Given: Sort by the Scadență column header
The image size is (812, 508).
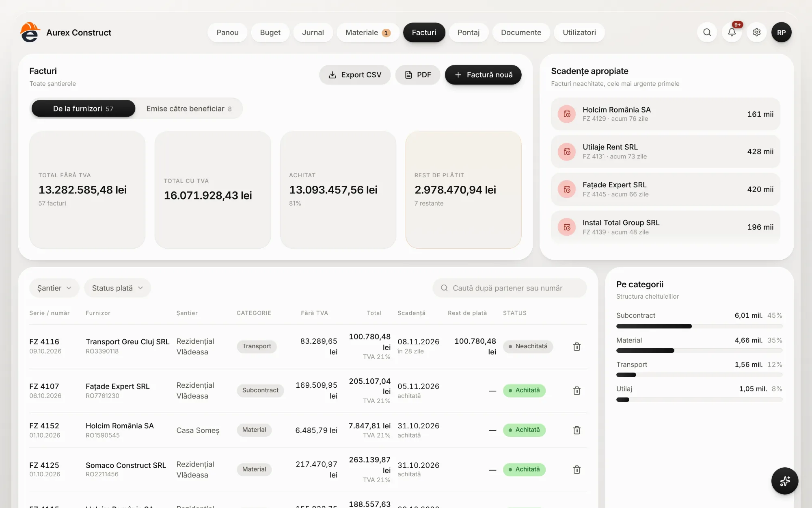Looking at the screenshot, I should click(x=411, y=313).
